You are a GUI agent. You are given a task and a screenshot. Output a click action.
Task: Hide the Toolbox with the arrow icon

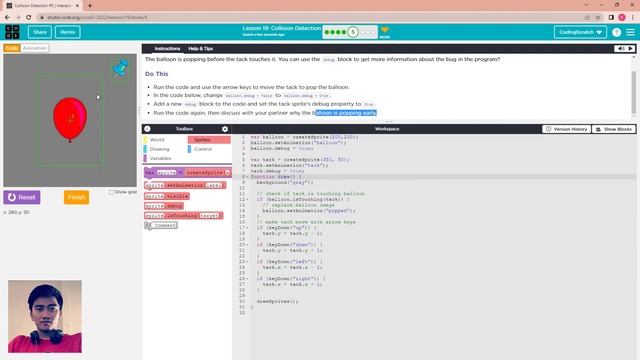click(x=147, y=129)
